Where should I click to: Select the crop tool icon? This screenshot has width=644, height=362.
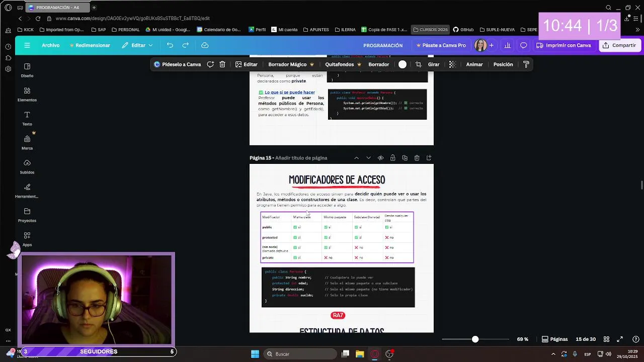tap(418, 64)
